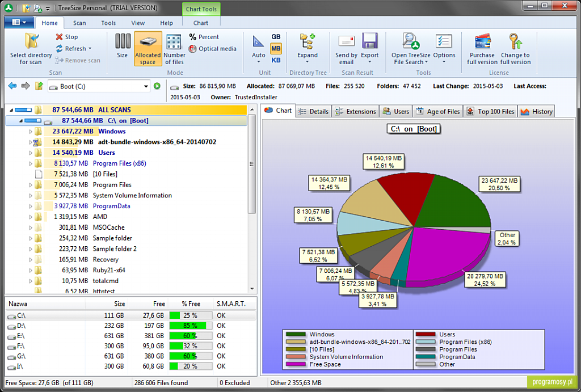Switch to the History tab
581x392 pixels.
point(537,112)
